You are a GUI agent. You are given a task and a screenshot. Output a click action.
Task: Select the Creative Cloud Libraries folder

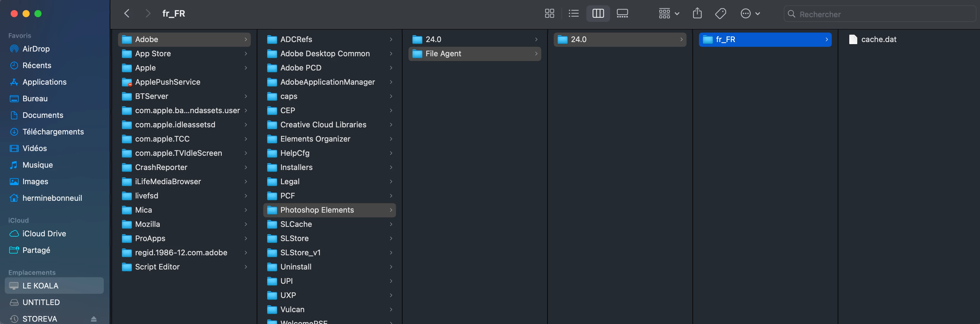tap(323, 125)
